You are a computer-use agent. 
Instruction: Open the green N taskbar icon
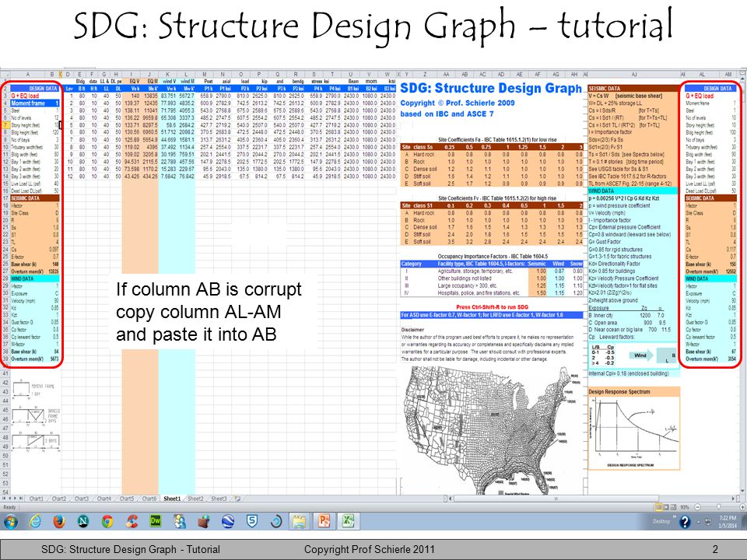point(83,521)
